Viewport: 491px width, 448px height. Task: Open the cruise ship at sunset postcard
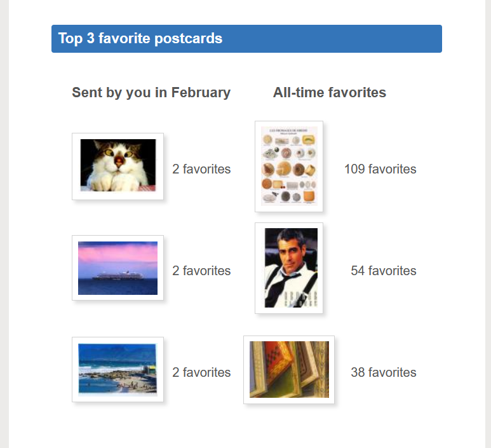pos(118,268)
